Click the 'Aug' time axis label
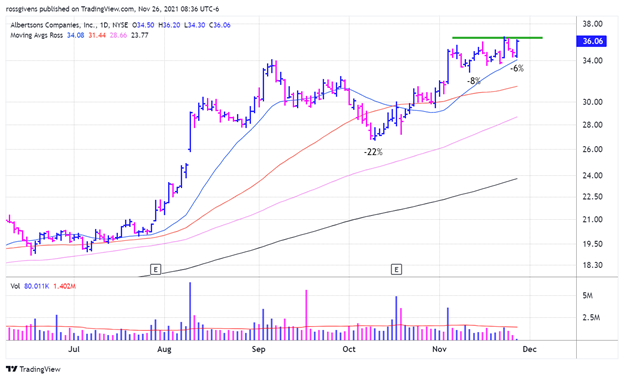The image size is (624, 379). [x=164, y=350]
